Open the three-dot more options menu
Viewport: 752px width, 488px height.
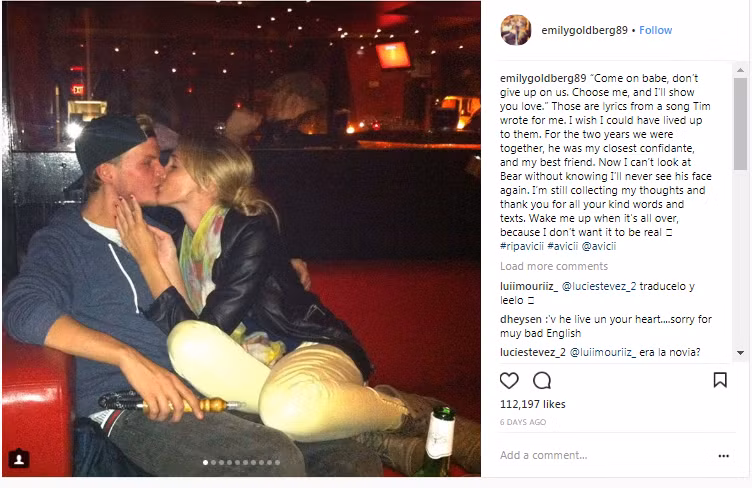pos(724,456)
